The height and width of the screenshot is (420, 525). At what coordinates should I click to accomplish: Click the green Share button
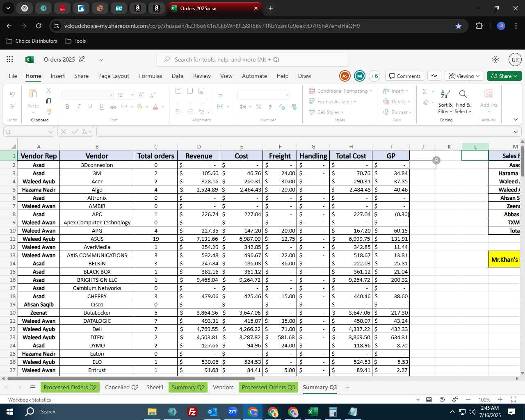point(504,76)
